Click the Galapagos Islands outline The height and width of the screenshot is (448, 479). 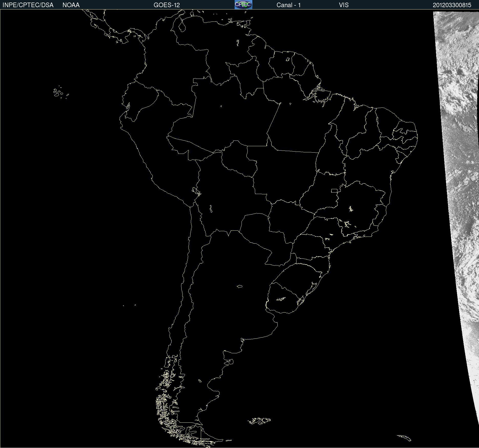point(61,92)
